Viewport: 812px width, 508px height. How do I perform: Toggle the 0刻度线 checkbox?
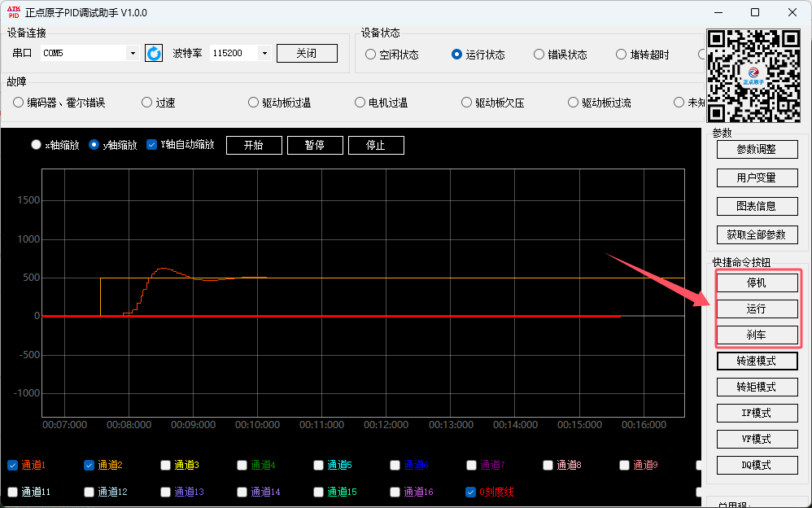pyautogui.click(x=471, y=492)
